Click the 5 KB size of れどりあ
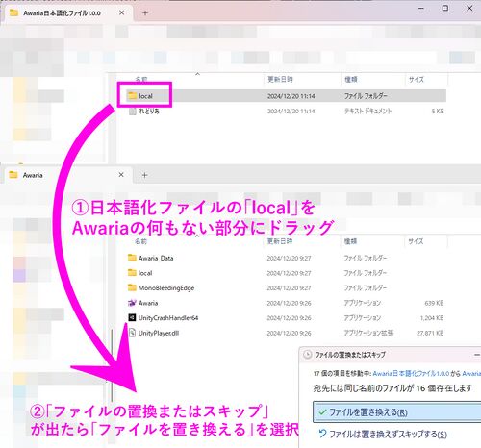Viewport: 481px width, 448px height. coord(438,112)
